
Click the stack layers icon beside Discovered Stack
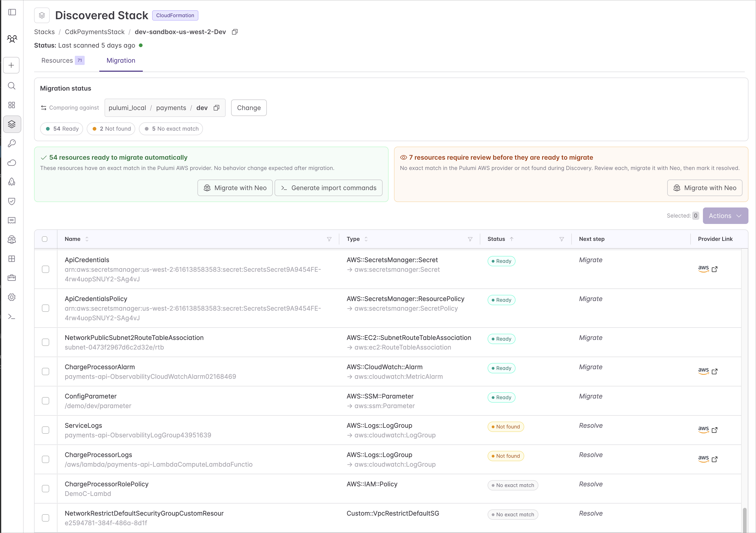tap(42, 15)
